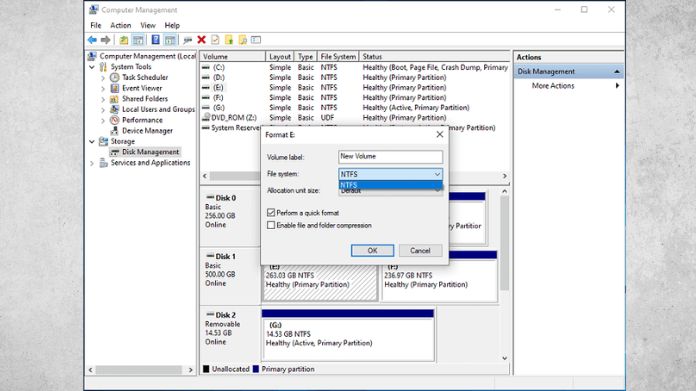Click the yellow page with green arrow icon
Image resolution: width=696 pixels, height=391 pixels.
229,40
